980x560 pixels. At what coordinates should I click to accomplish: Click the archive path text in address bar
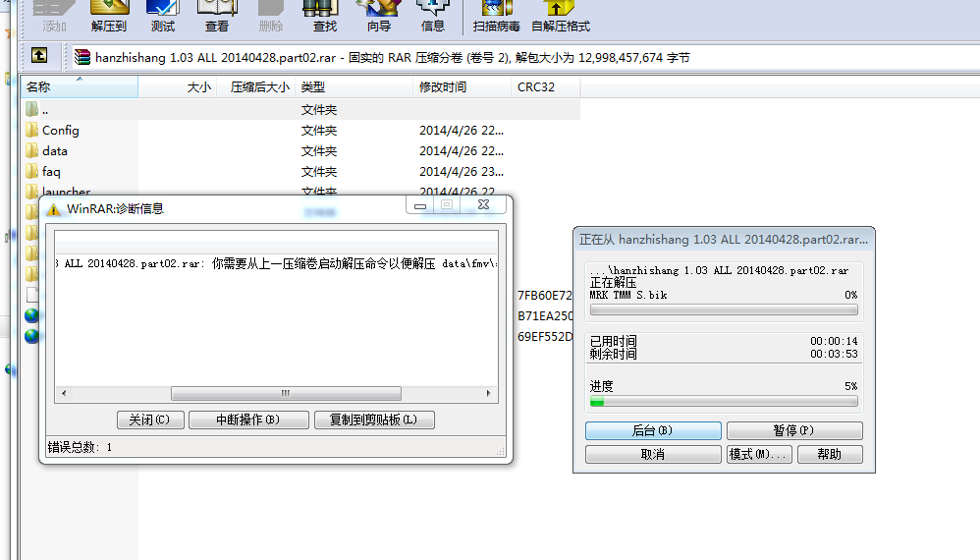point(393,58)
